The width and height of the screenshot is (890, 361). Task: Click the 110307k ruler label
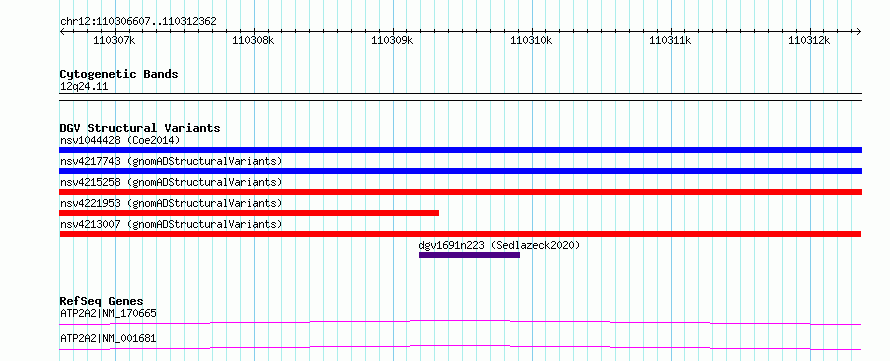[115, 40]
